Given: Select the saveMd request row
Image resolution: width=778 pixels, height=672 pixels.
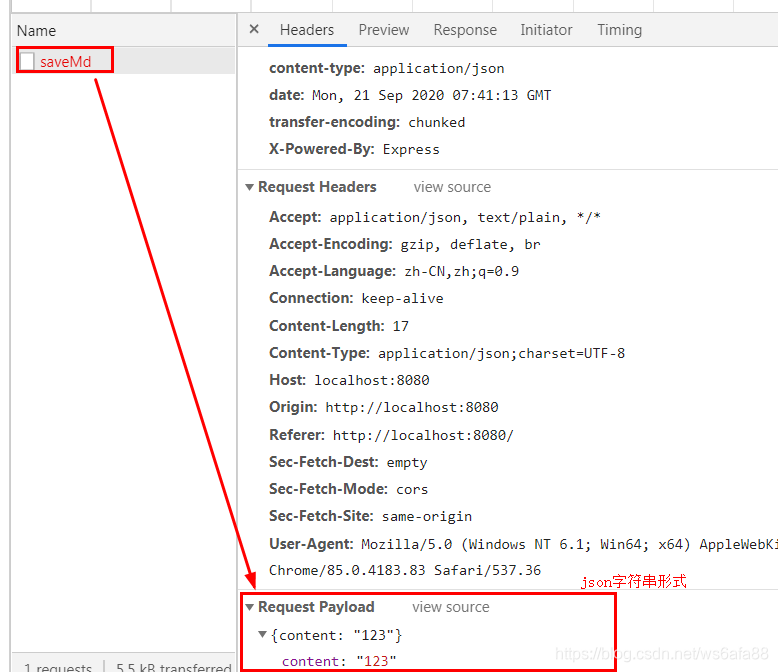Looking at the screenshot, I should (x=124, y=61).
